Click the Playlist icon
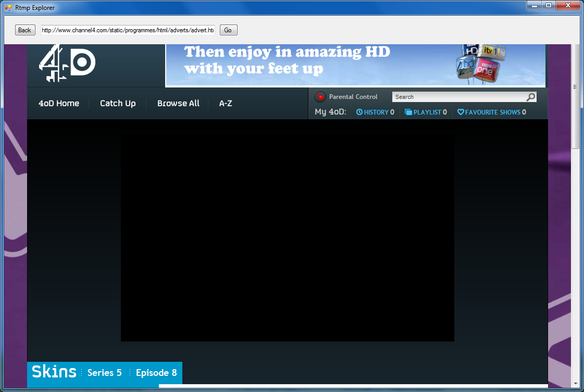Viewport: 584px width, 392px height. click(x=408, y=112)
